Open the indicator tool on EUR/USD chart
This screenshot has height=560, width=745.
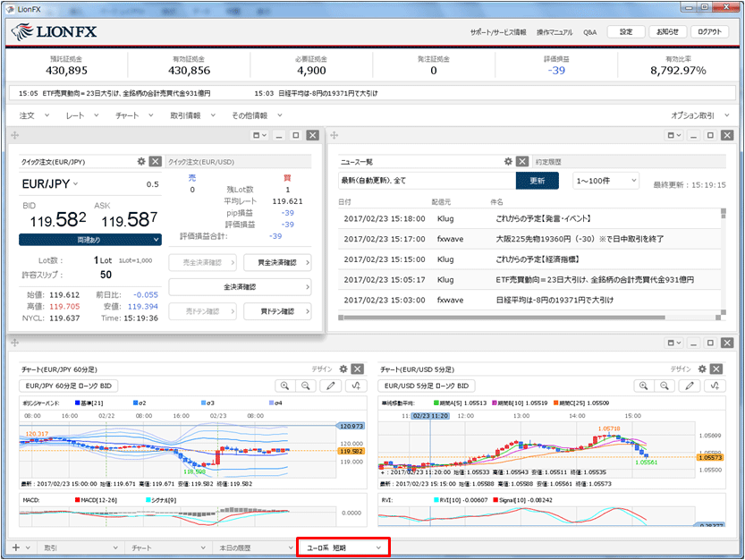[715, 386]
